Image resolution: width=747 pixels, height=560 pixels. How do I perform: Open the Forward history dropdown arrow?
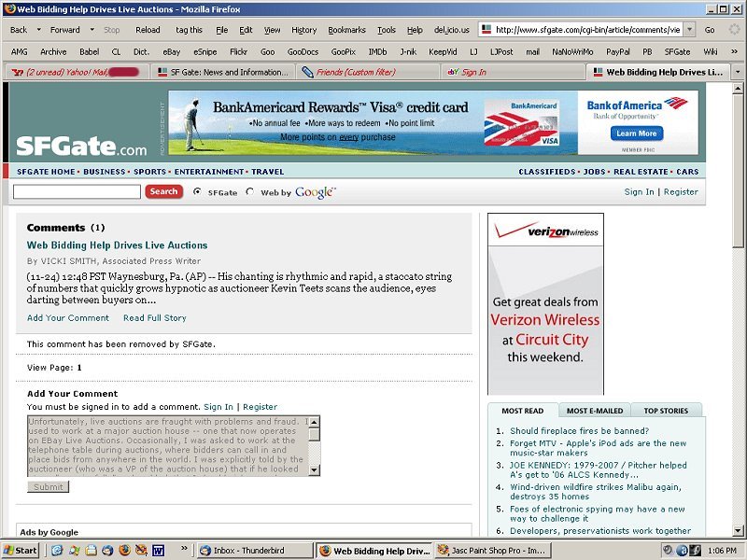[92, 30]
